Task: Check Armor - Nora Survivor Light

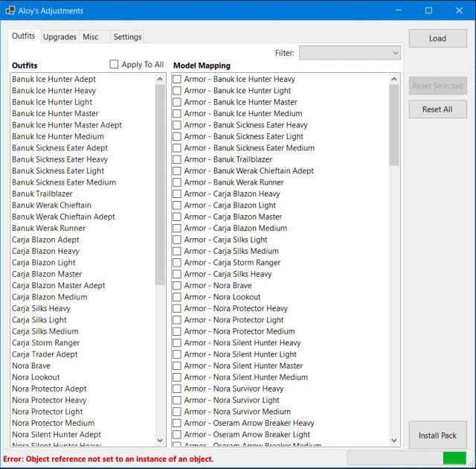Action: [x=177, y=400]
